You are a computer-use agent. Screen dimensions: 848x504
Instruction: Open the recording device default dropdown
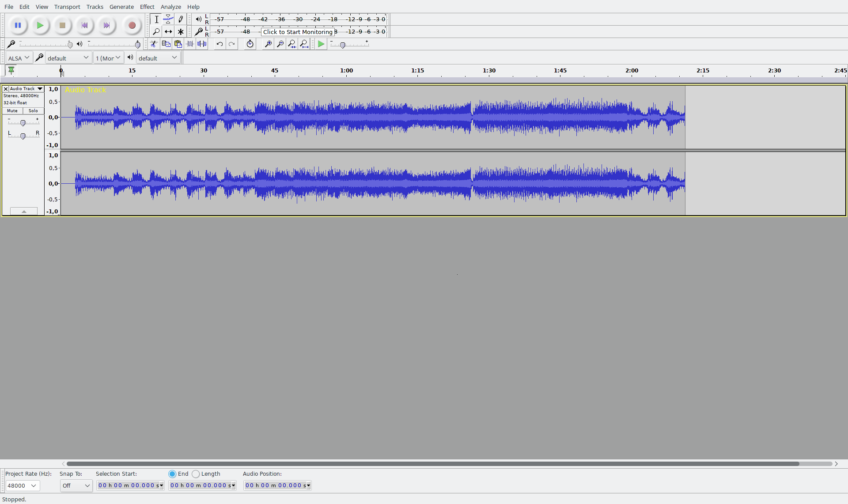(68, 58)
